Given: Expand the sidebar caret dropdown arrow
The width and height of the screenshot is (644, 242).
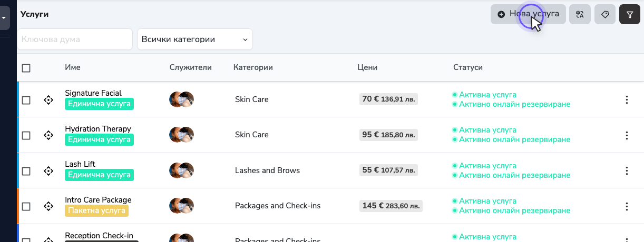Looking at the screenshot, I should (x=4, y=17).
